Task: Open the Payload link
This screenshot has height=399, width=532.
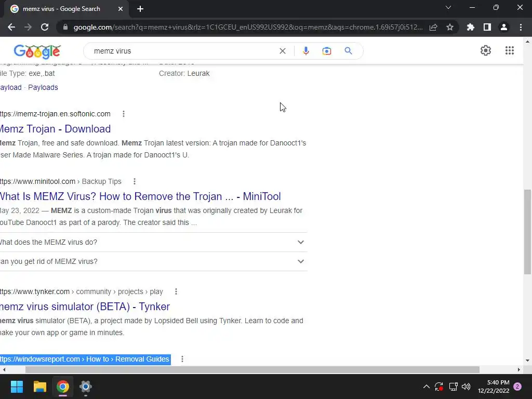Action: click(11, 87)
